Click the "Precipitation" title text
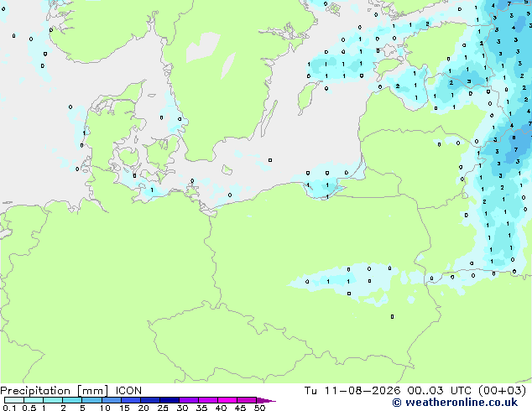Viewport: 532px width, 411px height. pos(35,391)
